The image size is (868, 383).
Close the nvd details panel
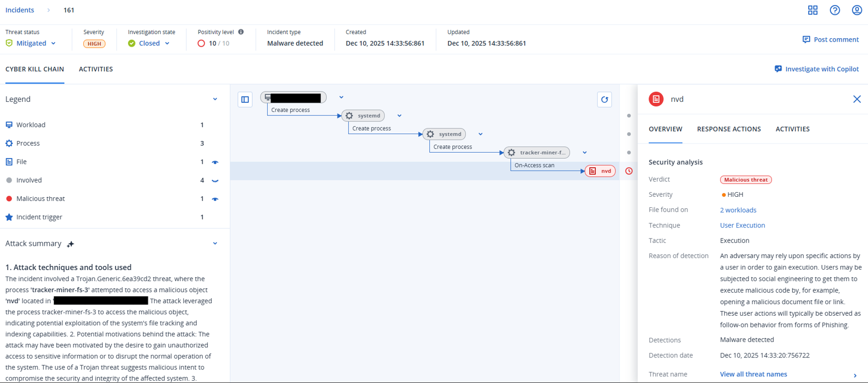[857, 99]
